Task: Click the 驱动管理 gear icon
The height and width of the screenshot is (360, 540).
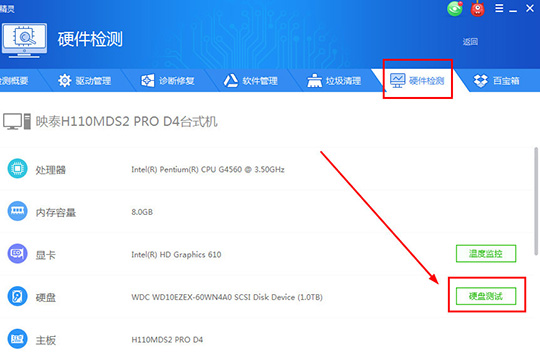Action: [64, 81]
